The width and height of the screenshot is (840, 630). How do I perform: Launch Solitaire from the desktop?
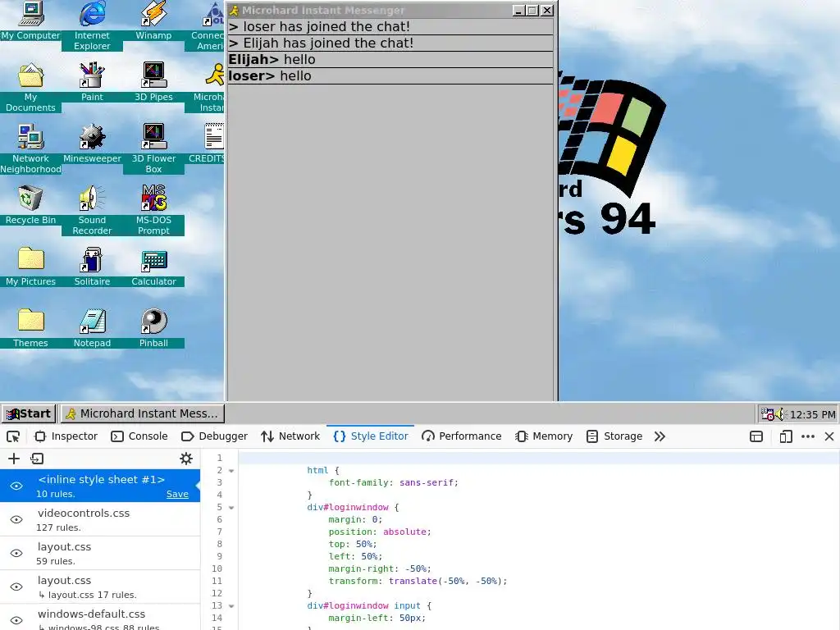(x=92, y=267)
